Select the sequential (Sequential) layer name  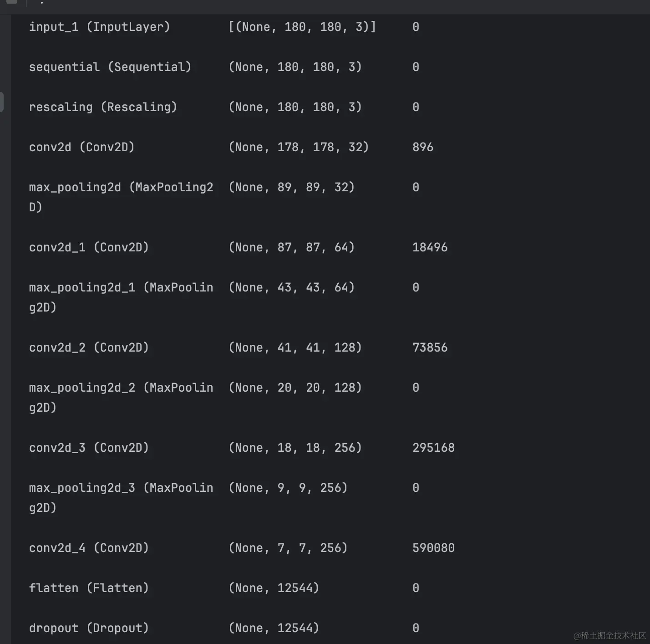point(110,67)
